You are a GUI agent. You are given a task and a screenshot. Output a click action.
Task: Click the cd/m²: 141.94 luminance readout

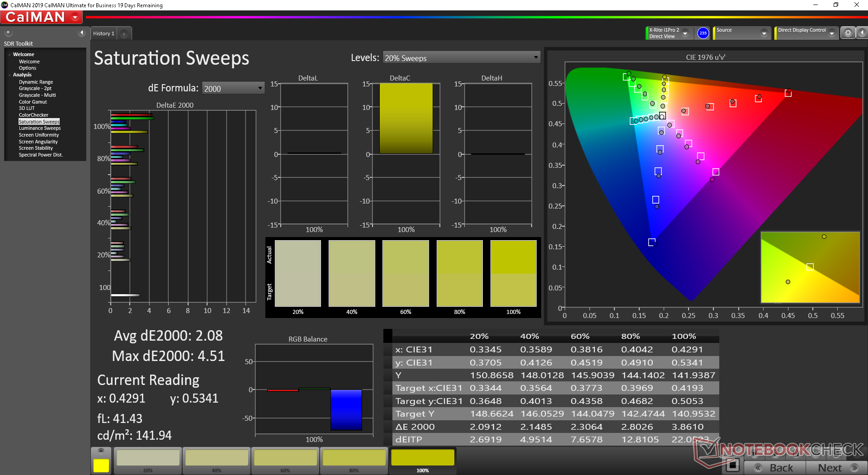tap(134, 435)
